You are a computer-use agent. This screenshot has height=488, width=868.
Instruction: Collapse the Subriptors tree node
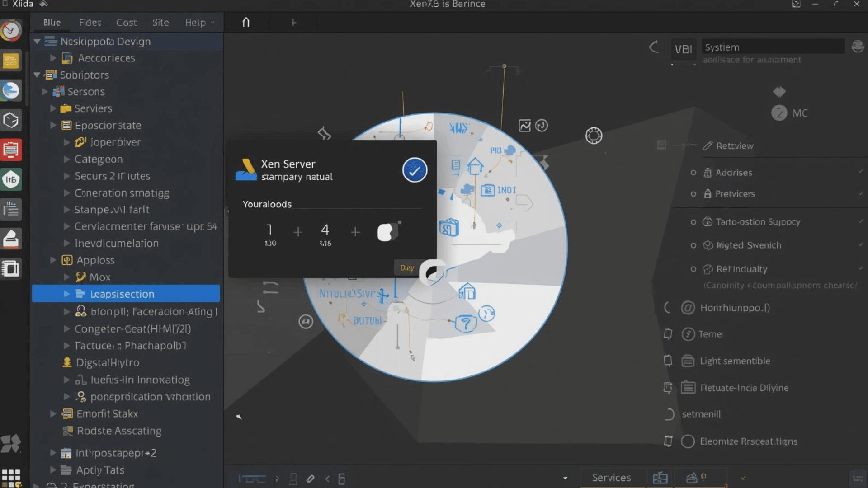tap(37, 75)
